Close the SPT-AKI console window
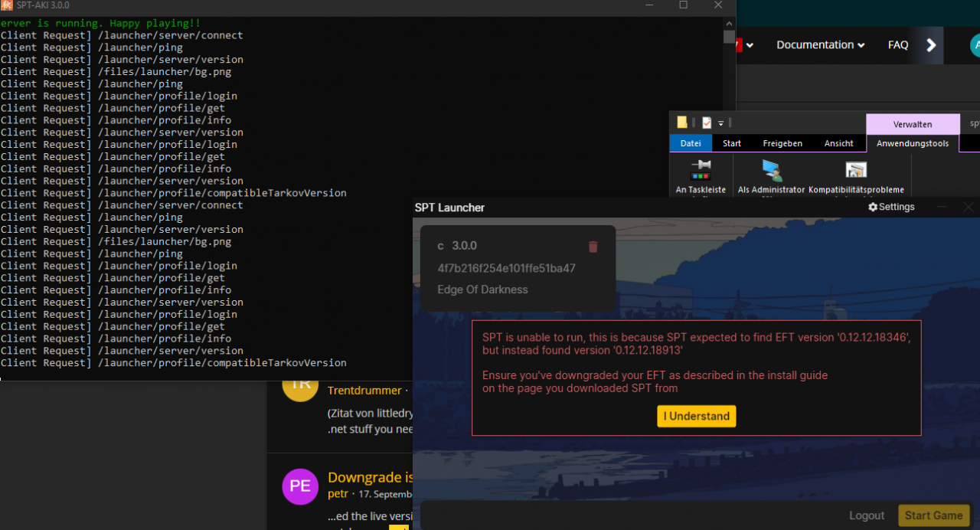980x530 pixels. click(718, 5)
